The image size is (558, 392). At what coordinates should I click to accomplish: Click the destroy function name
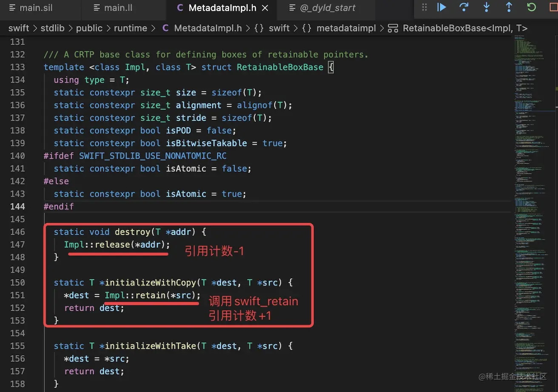click(x=133, y=232)
